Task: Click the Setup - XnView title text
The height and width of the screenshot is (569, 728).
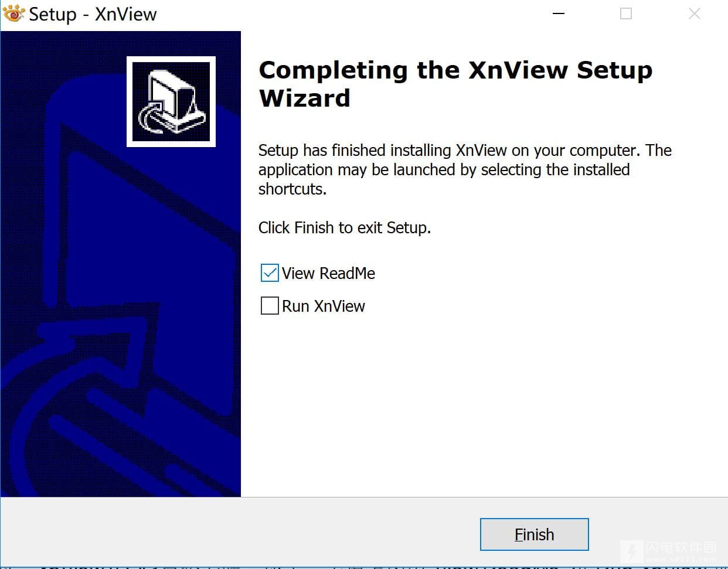Action: (93, 14)
